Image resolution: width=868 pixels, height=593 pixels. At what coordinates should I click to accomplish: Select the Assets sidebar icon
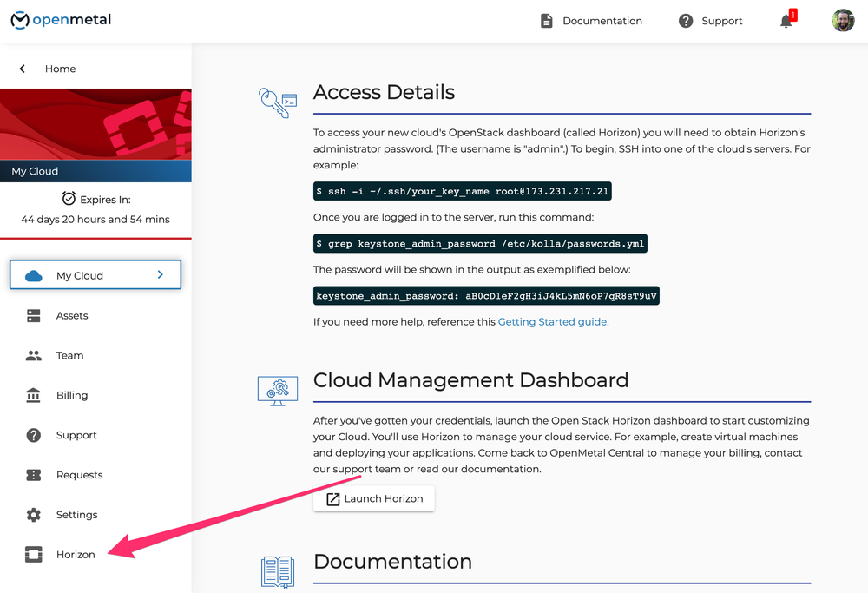[36, 315]
